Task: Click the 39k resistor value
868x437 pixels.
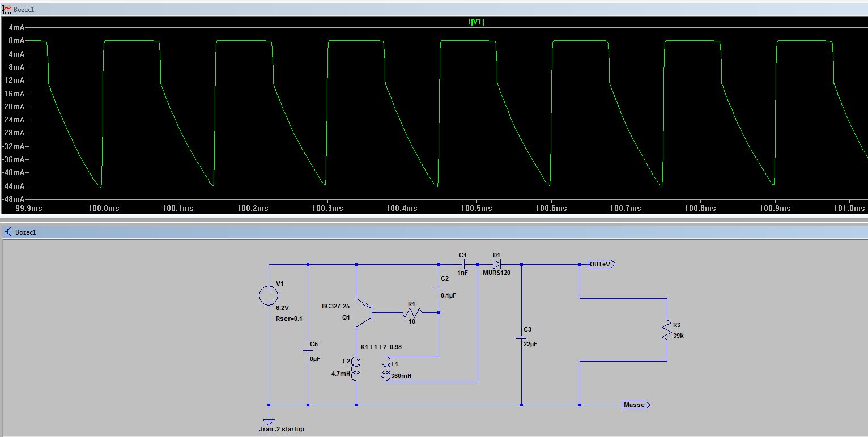Action: coord(679,336)
